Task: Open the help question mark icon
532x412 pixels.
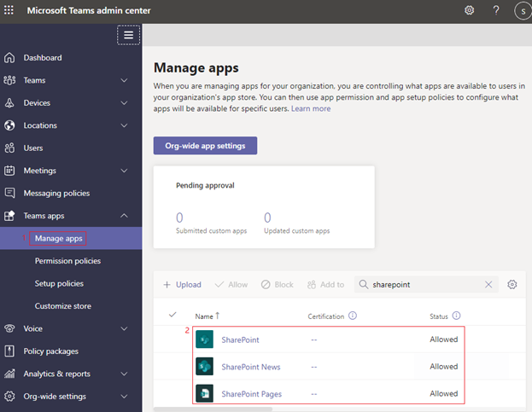Action: point(496,10)
